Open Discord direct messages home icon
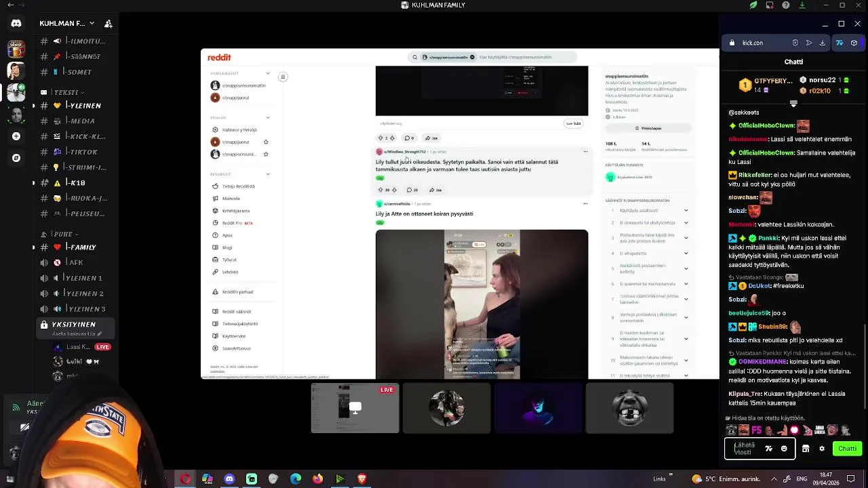 click(x=16, y=23)
